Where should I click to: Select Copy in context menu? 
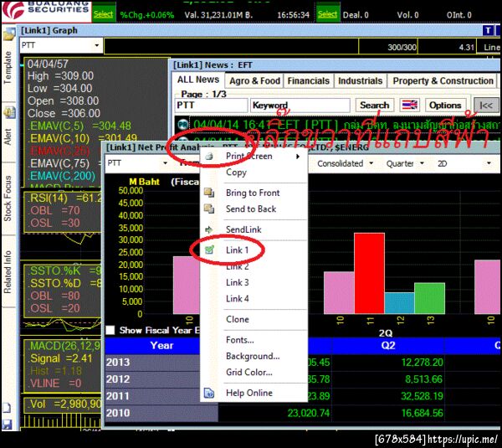tap(236, 173)
